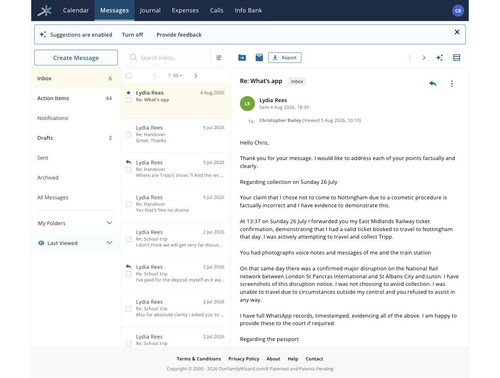Tick the checkbox for 'Great. Thanks' message
The image size is (500, 378).
coord(128,135)
